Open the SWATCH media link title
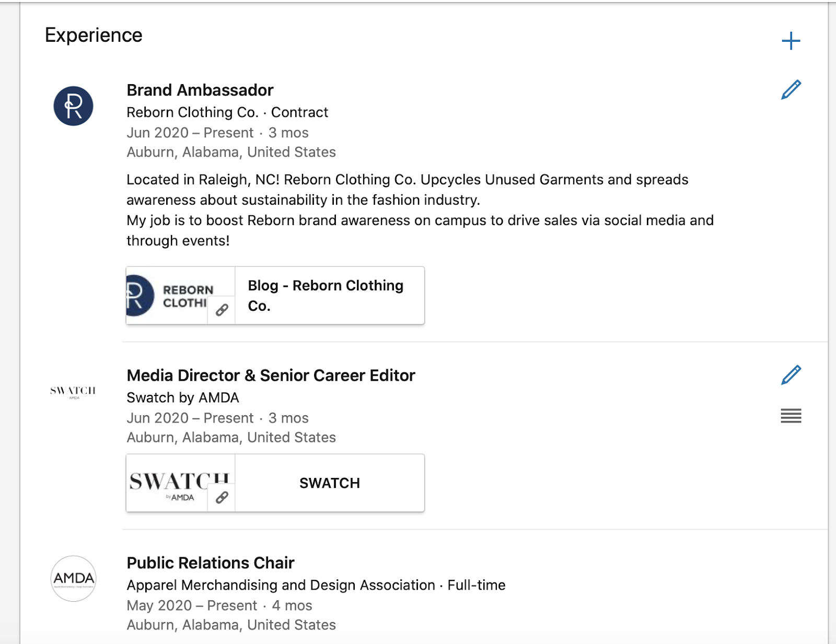 pos(330,483)
